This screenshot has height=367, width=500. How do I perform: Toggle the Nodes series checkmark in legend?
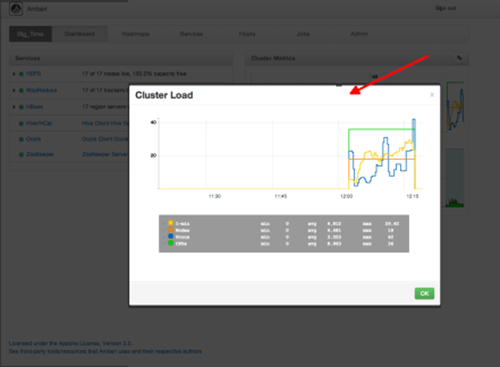[164, 230]
